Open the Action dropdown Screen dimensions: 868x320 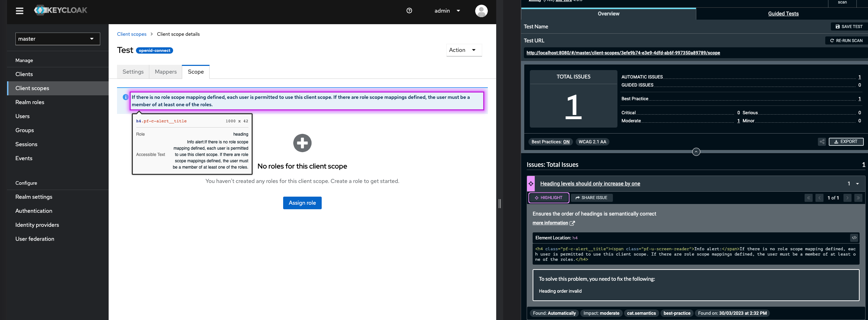tap(464, 50)
